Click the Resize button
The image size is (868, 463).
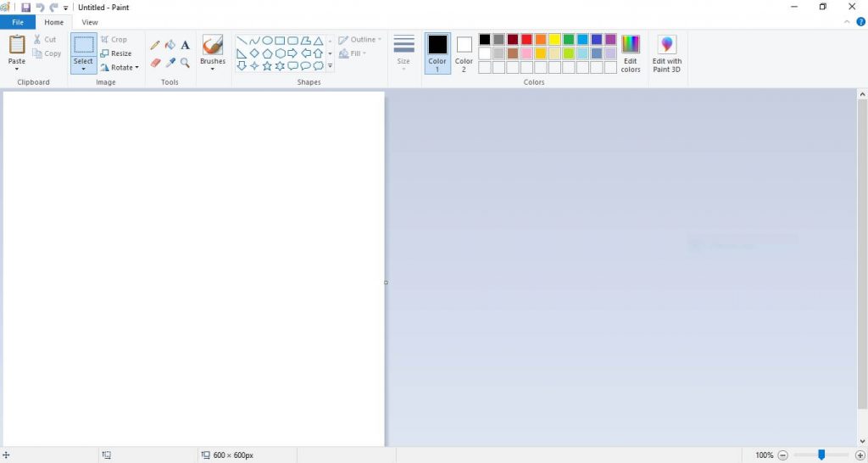[116, 53]
